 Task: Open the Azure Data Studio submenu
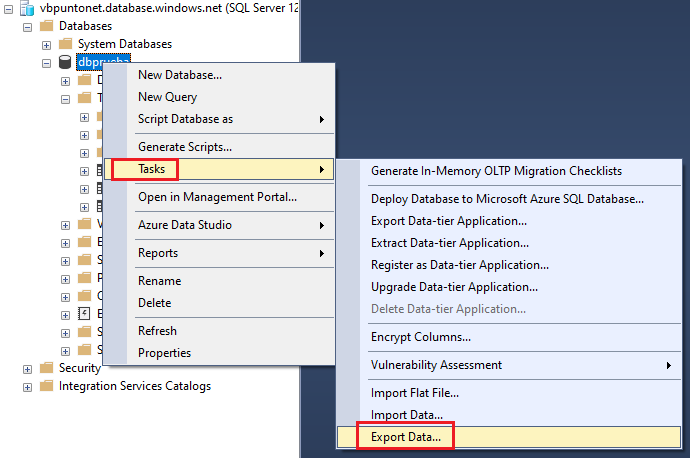pos(219,225)
